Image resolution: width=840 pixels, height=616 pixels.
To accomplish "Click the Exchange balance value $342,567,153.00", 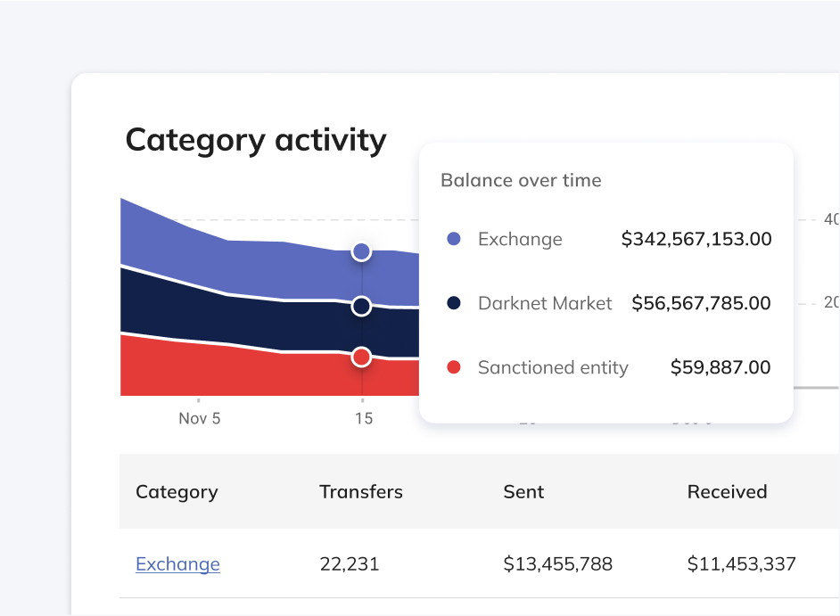I will (x=696, y=239).
